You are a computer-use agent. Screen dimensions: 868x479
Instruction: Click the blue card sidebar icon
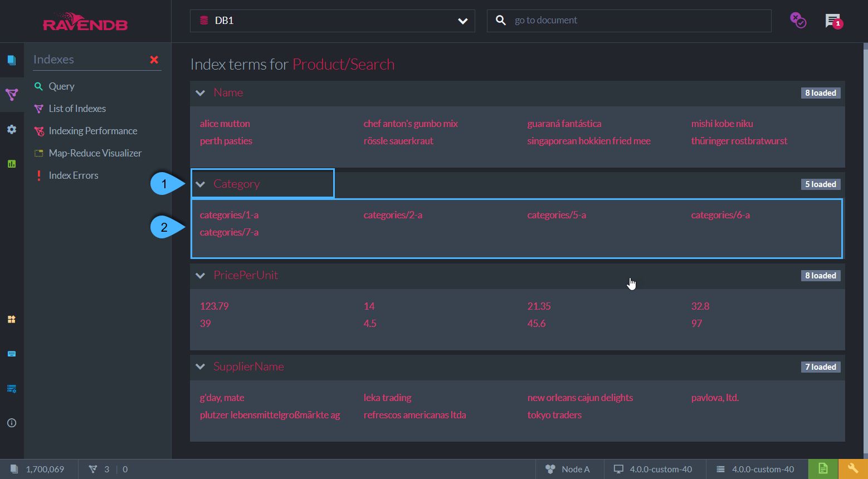tap(12, 354)
